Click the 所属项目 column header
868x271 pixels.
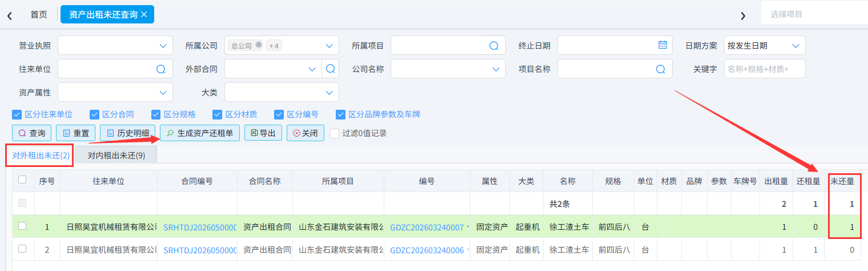tap(338, 181)
